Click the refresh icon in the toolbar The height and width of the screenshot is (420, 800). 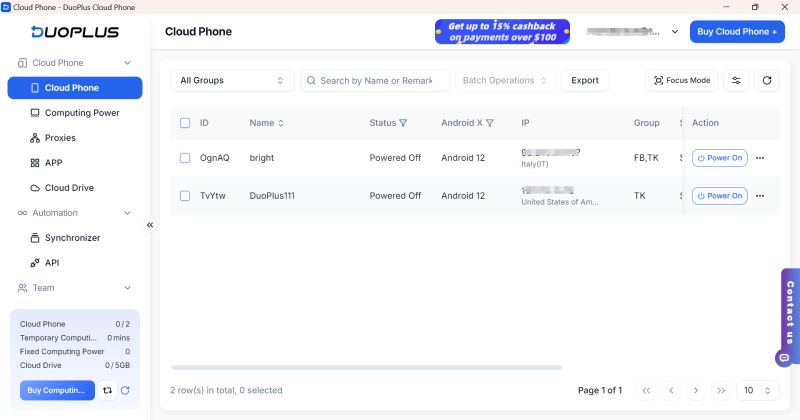pos(767,80)
